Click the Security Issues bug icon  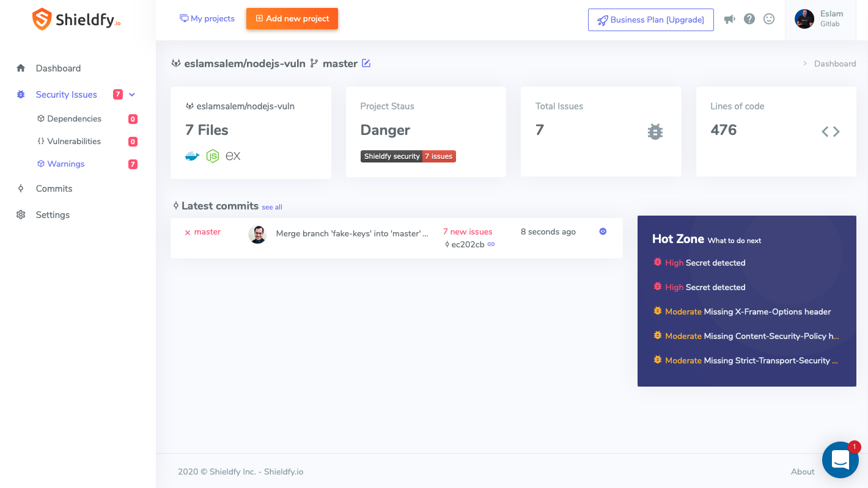tap(21, 95)
